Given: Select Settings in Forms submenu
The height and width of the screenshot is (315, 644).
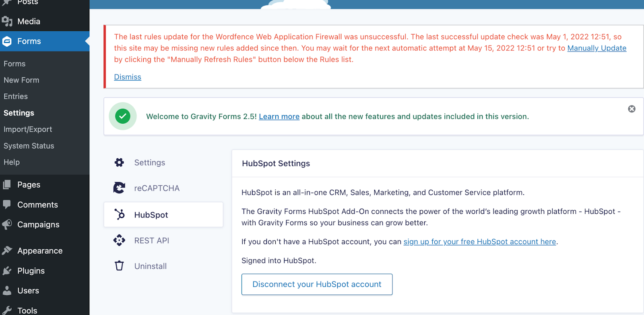Looking at the screenshot, I should pos(19,113).
